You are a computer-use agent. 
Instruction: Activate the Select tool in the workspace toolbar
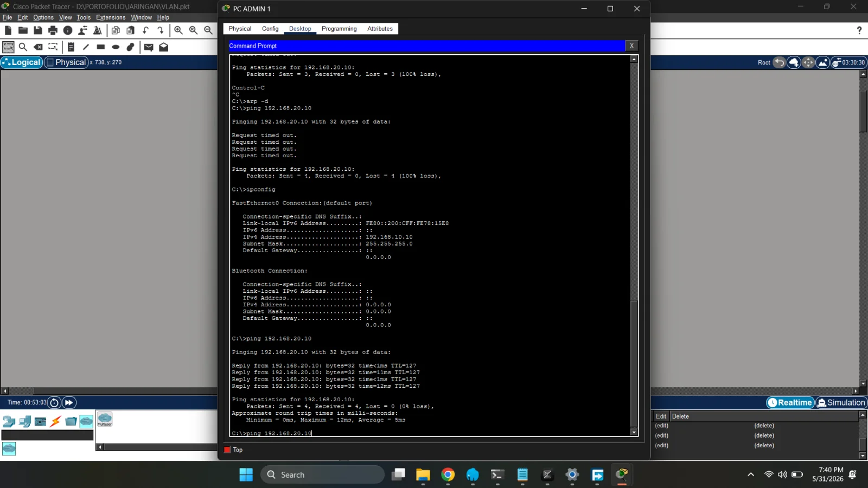tap(8, 47)
